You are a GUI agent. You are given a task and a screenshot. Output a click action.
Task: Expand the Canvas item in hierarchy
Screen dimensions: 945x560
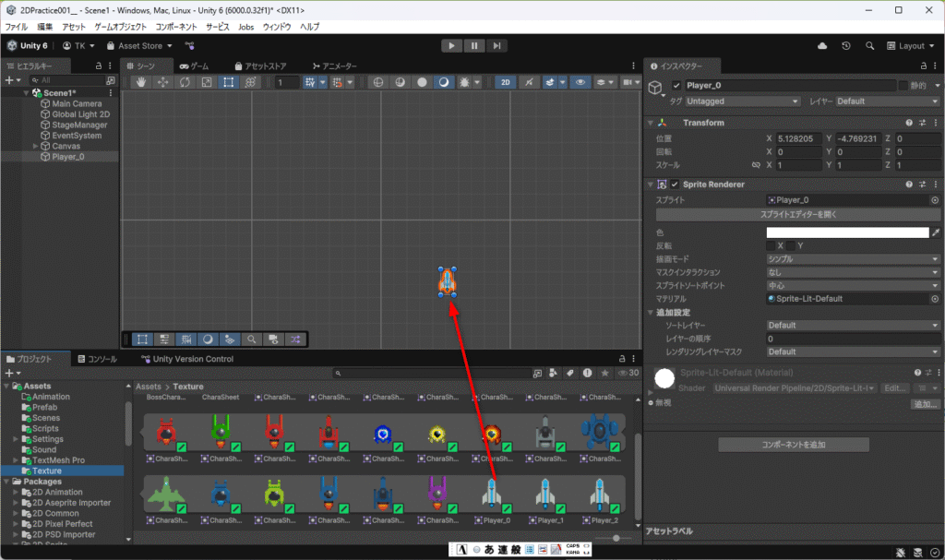pyautogui.click(x=36, y=146)
